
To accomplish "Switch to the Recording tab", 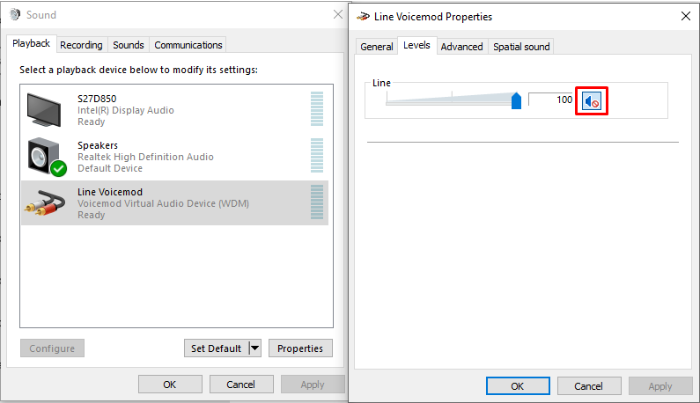I will (x=81, y=45).
